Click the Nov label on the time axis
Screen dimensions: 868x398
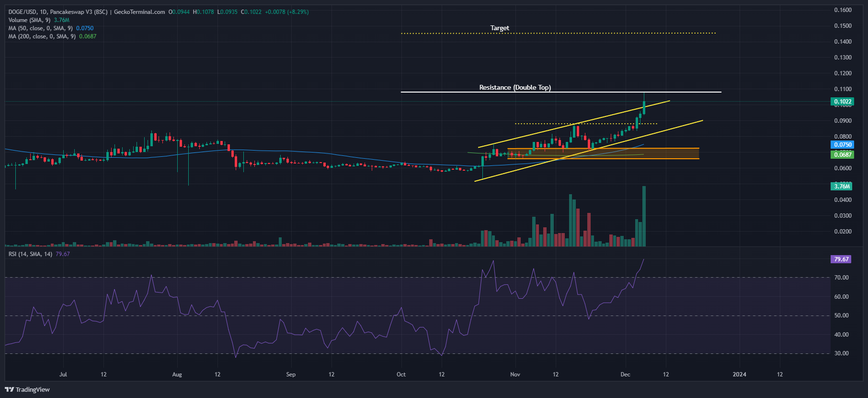point(515,375)
